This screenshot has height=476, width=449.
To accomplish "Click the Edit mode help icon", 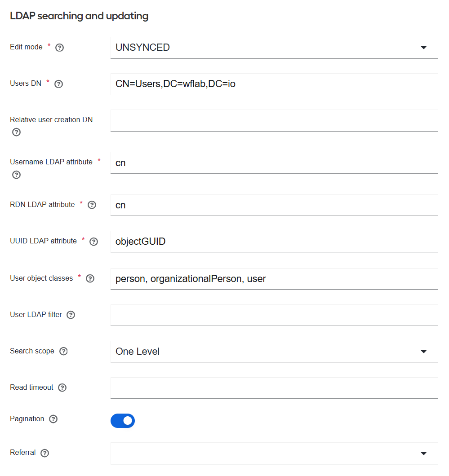I will [x=59, y=48].
